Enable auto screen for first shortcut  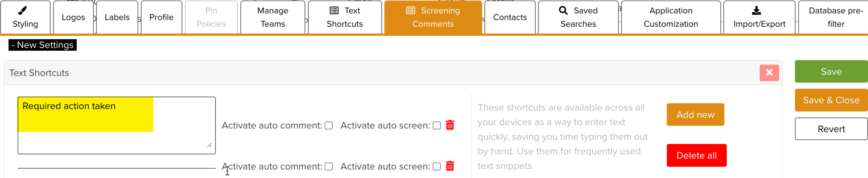coord(436,125)
